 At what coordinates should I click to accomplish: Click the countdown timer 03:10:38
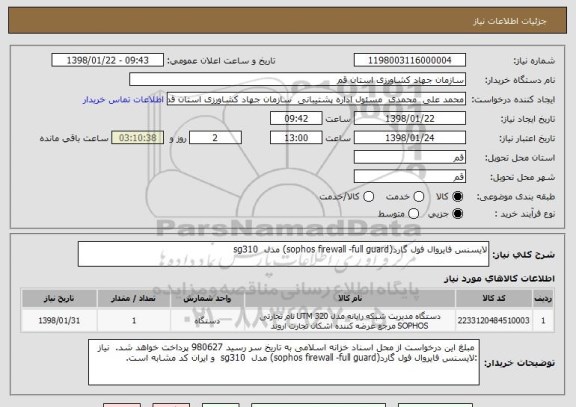(138, 138)
